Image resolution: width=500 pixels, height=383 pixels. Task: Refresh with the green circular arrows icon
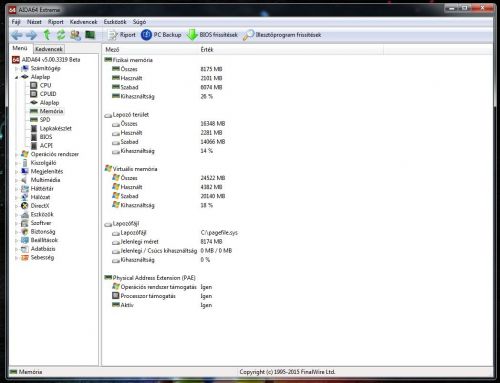[x=61, y=35]
